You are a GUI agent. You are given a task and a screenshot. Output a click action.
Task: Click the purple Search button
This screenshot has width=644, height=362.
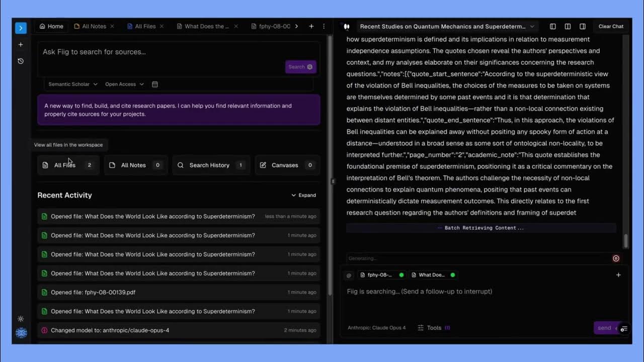point(300,67)
